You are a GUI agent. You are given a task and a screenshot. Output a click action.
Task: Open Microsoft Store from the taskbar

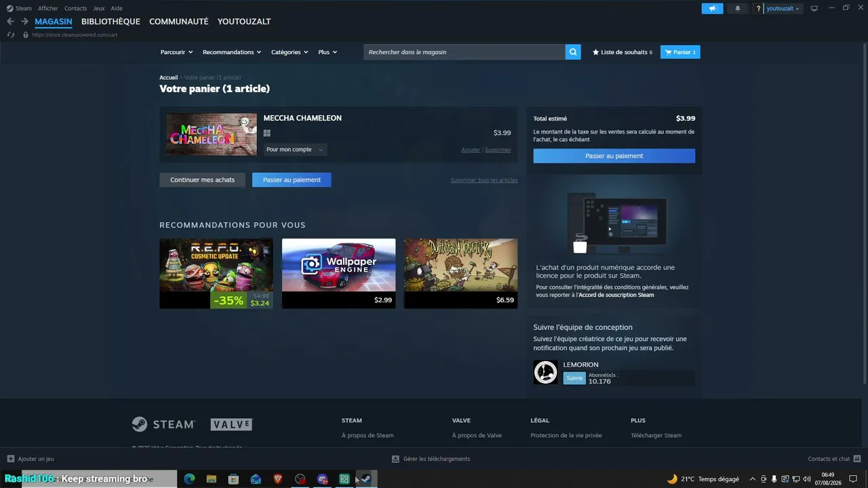[x=233, y=479]
